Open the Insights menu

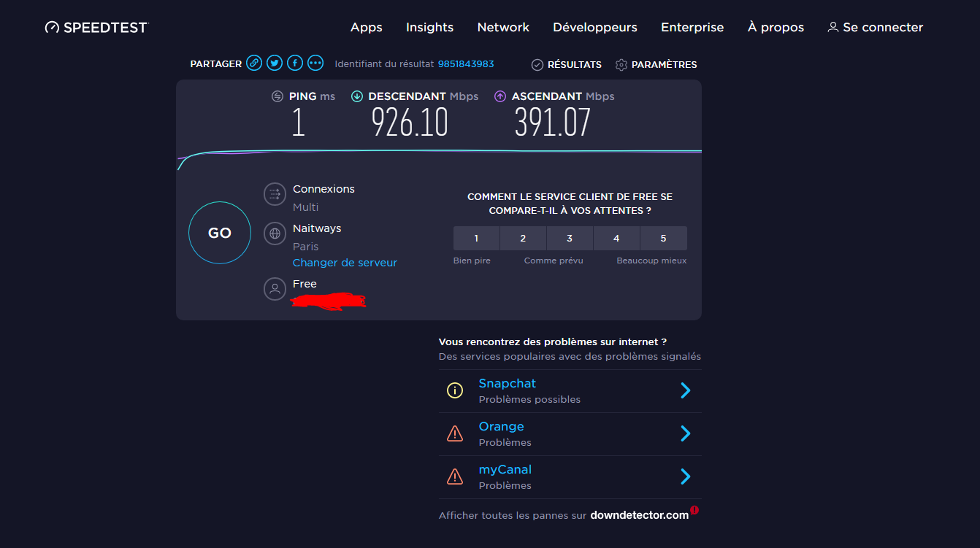point(430,27)
